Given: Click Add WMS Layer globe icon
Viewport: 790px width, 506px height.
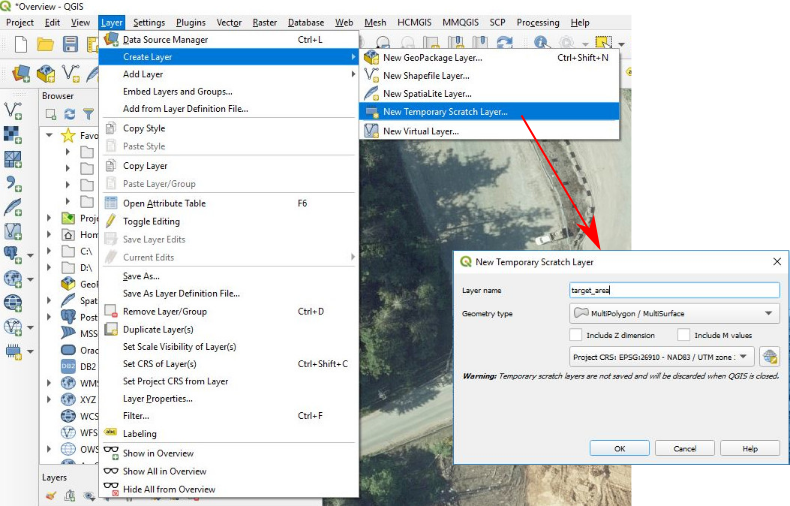Looking at the screenshot, I should (13, 279).
